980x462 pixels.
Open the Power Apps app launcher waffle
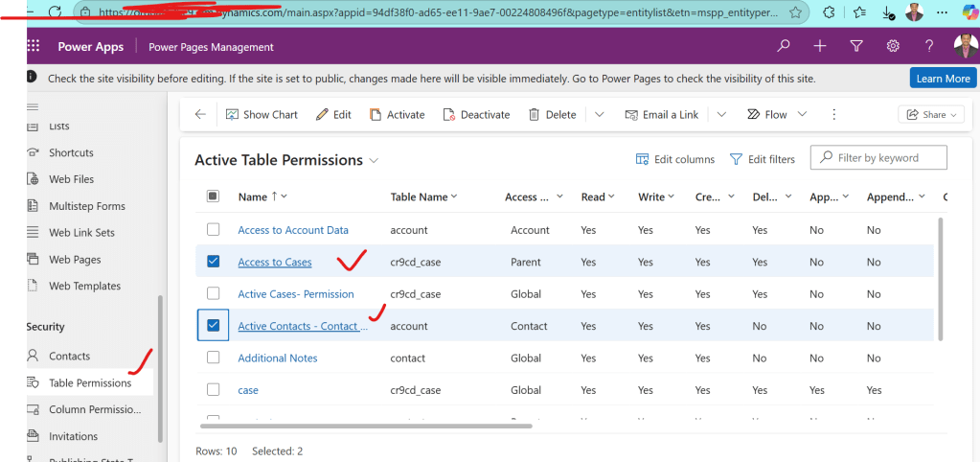[34, 46]
